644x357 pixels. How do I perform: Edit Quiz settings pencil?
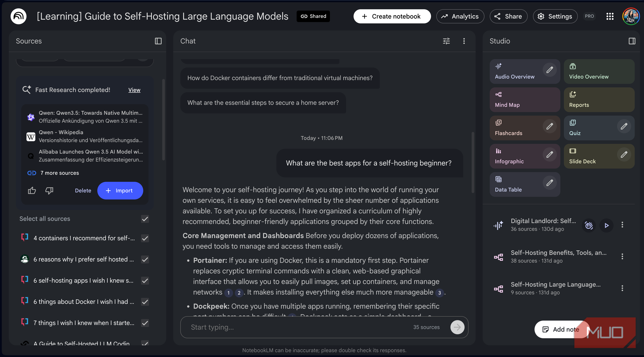pyautogui.click(x=624, y=126)
